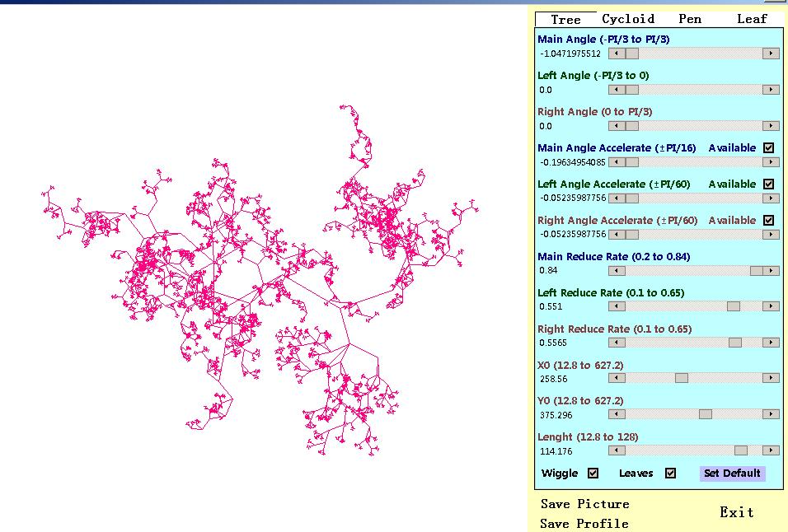Viewport: 788px width, 532px height.
Task: Decrease Right Angle with left arrow
Action: [617, 126]
